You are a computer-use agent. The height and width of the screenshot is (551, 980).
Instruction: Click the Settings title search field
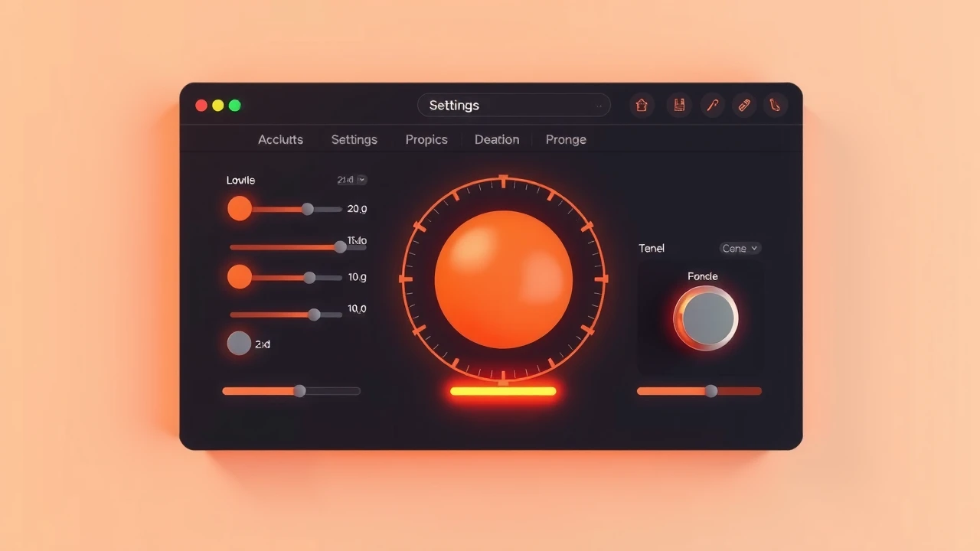(x=514, y=106)
